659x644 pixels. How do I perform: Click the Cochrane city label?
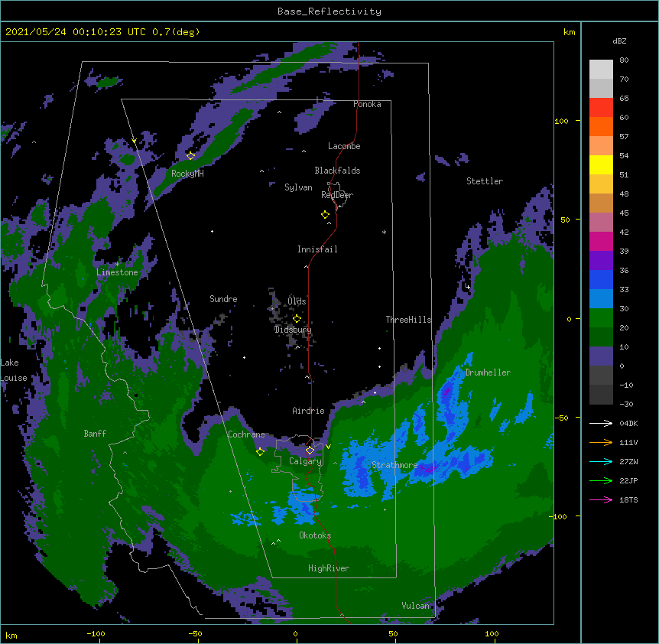pos(246,434)
